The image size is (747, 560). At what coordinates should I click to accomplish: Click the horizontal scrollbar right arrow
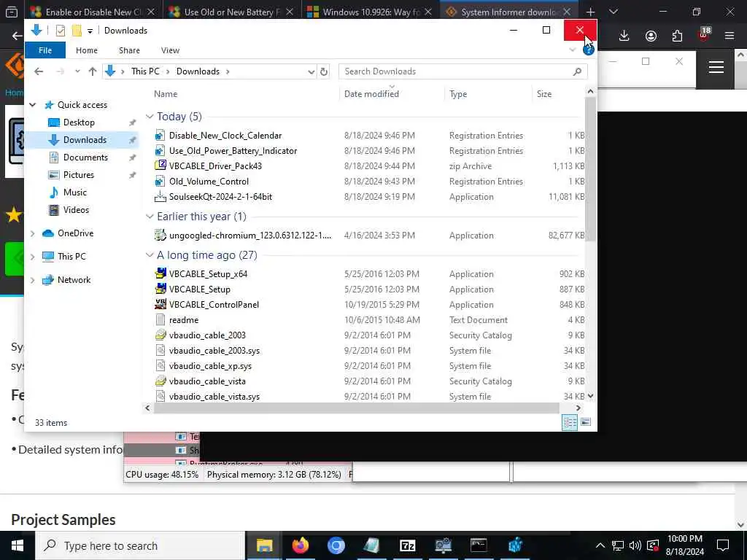578,408
